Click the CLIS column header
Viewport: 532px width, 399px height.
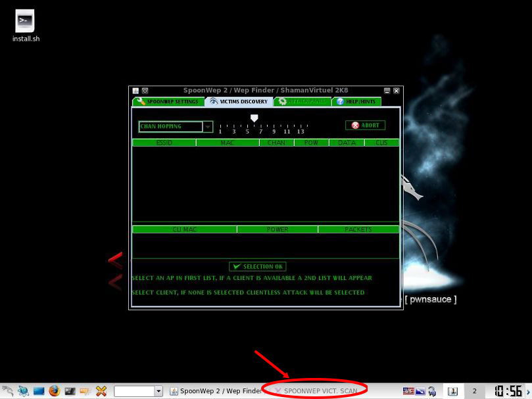381,143
